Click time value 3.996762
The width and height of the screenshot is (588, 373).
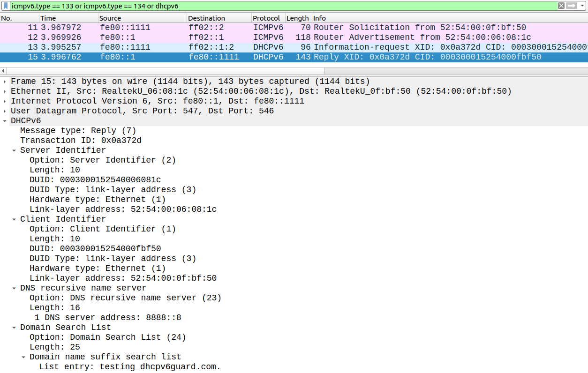(x=61, y=57)
